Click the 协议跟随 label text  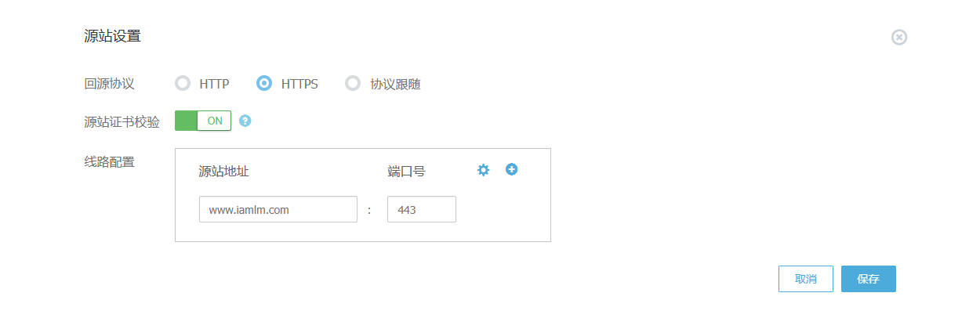coord(396,84)
